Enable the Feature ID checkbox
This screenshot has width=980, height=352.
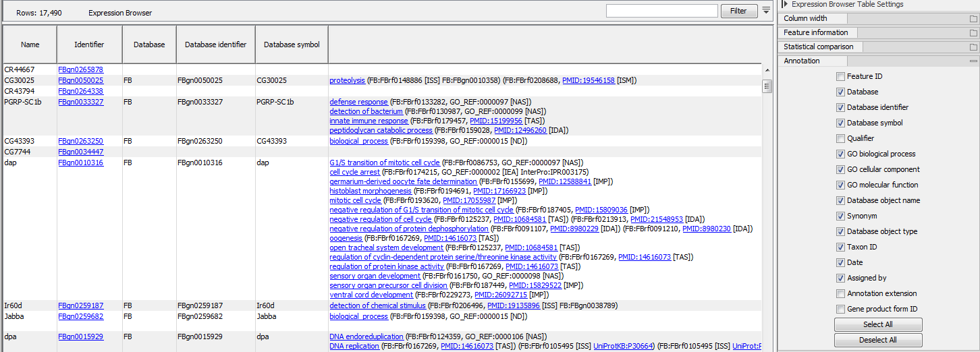(x=840, y=77)
